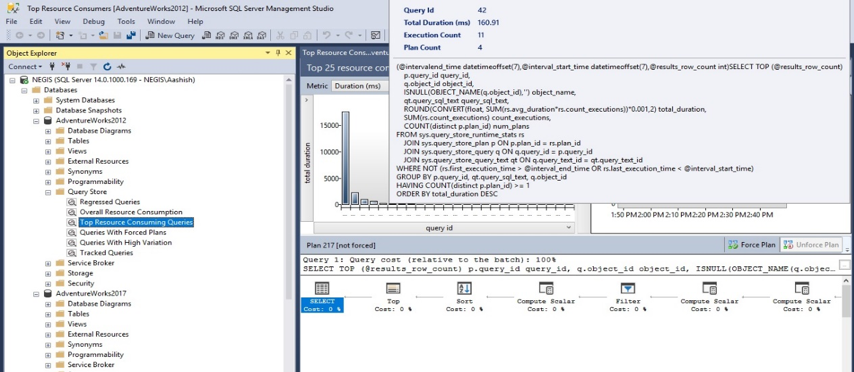Open Object Explorer window position dropdown arrow

pos(267,53)
